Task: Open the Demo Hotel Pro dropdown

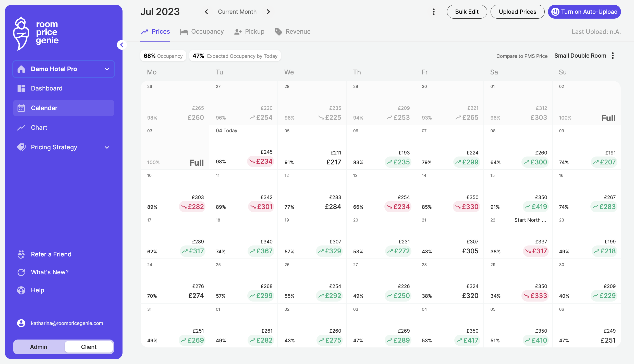Action: [64, 69]
